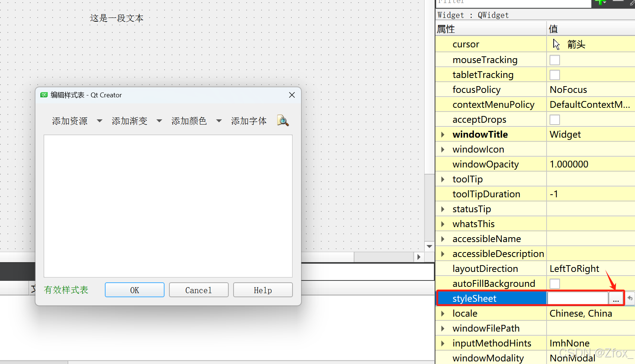Click the styleSheet value input field
635x364 pixels.
point(578,298)
